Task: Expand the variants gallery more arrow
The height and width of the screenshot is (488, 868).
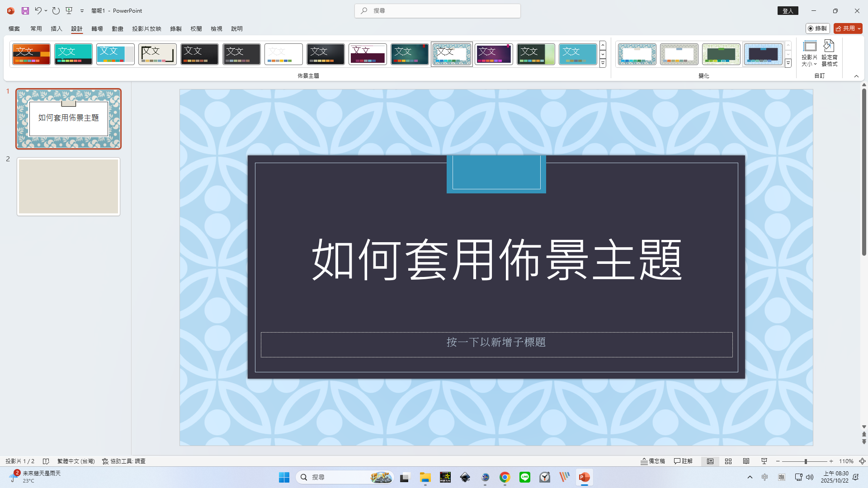Action: [788, 64]
